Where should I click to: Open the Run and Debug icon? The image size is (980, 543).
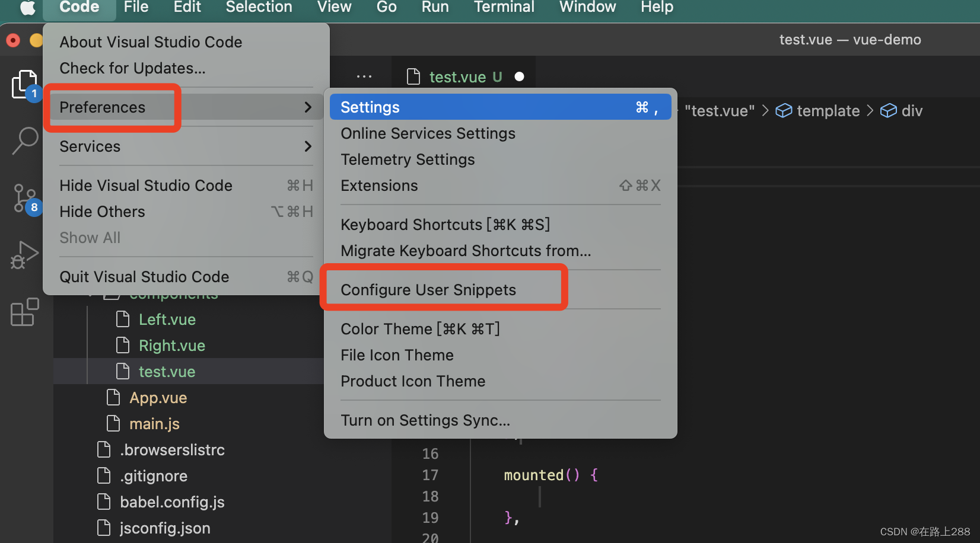click(25, 255)
